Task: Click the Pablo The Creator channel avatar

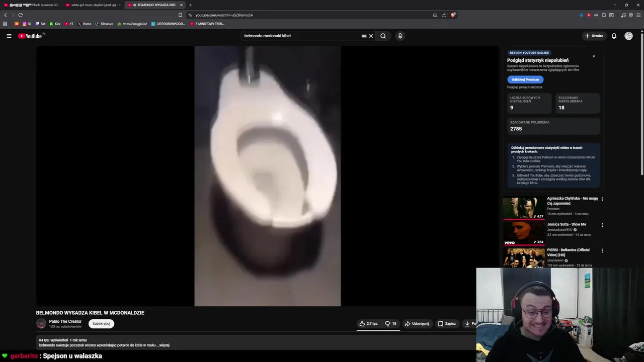Action: coord(41,324)
